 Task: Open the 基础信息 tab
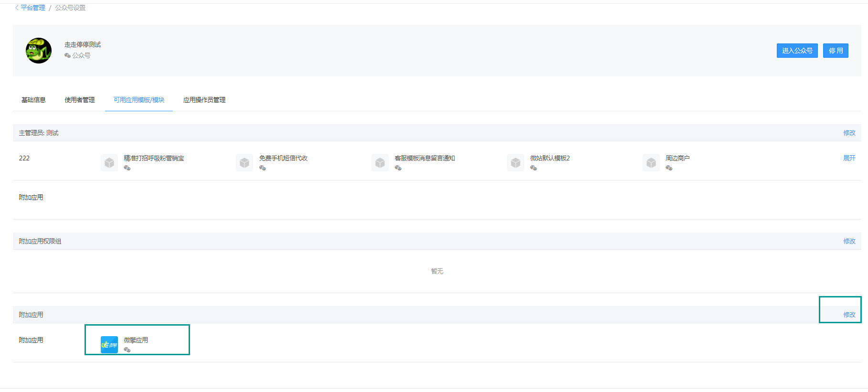pyautogui.click(x=33, y=100)
